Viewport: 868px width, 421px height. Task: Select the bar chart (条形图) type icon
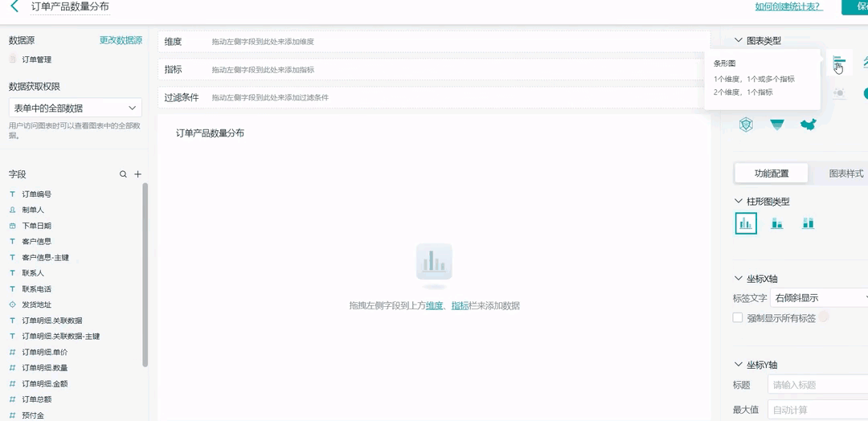[839, 62]
